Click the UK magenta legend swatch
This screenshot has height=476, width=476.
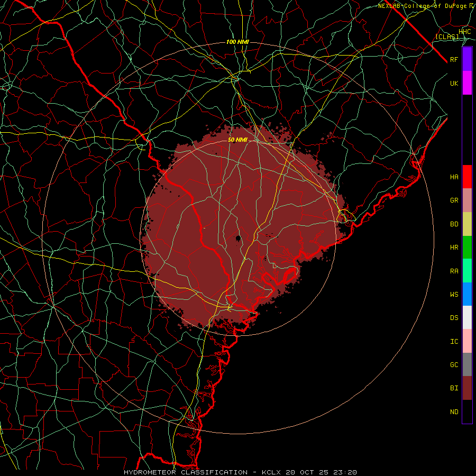[467, 83]
